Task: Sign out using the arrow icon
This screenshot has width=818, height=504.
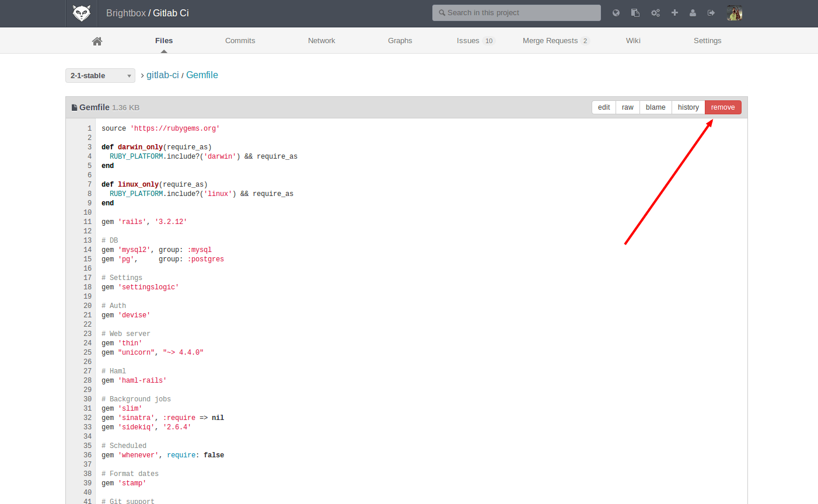Action: coord(711,13)
